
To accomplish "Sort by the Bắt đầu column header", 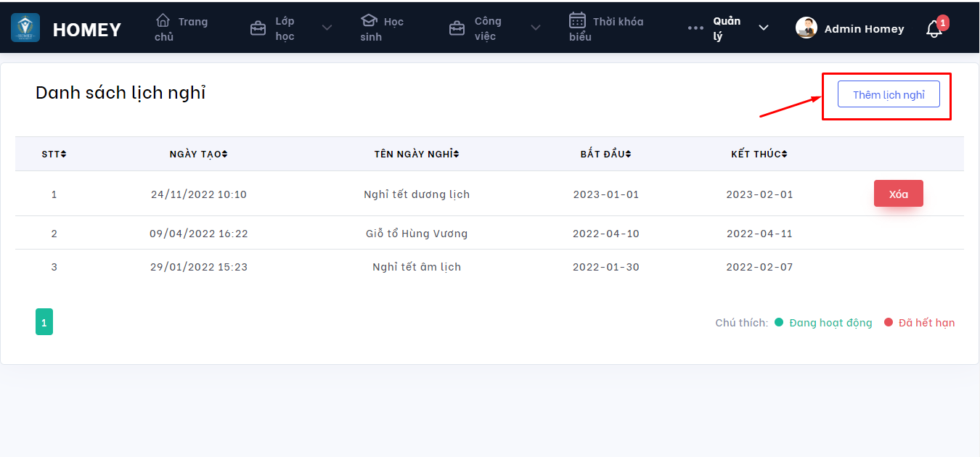I will [605, 154].
